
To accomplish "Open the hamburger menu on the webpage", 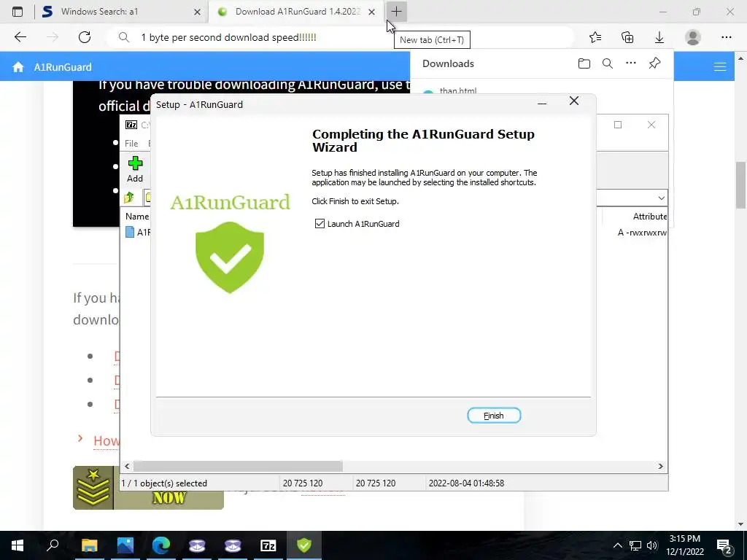I will pos(720,67).
